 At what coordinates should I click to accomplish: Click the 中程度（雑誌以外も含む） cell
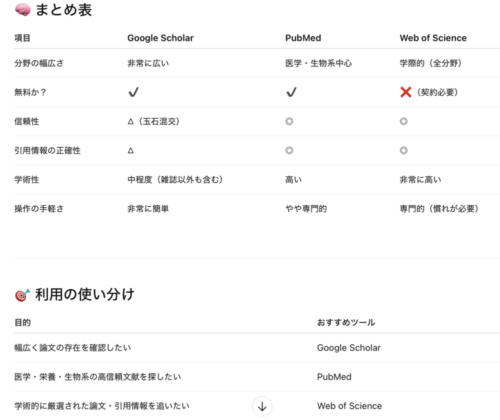pyautogui.click(x=175, y=180)
